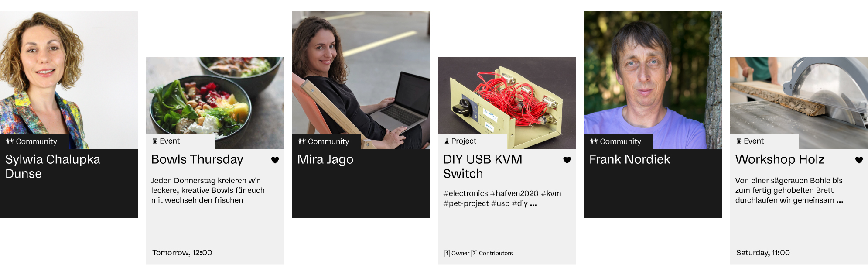
Task: Open the Workshop Holz title
Action: click(779, 159)
